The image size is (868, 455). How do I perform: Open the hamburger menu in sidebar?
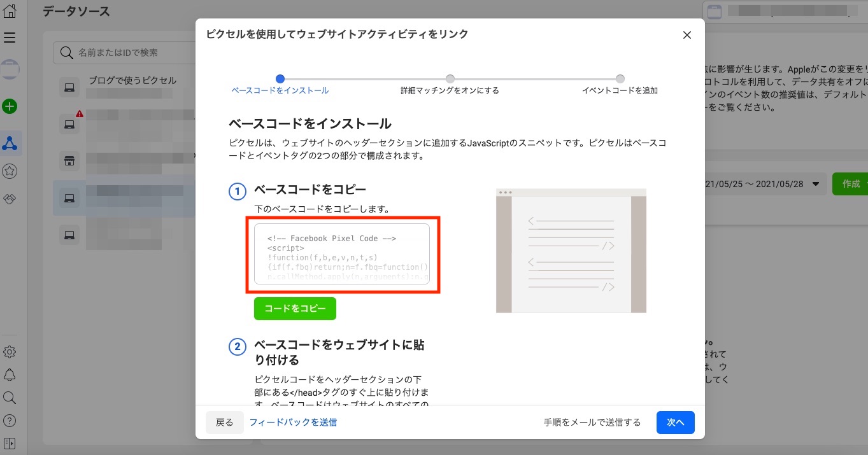coord(10,38)
